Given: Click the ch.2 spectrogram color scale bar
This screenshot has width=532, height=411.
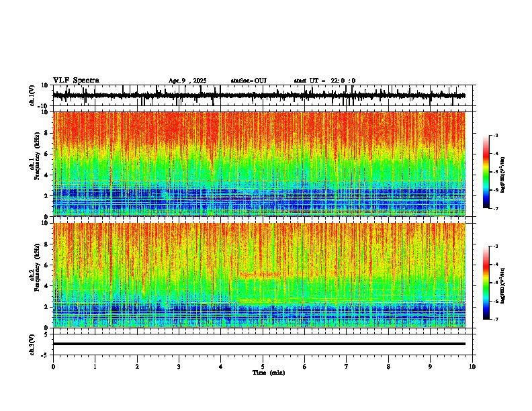Looking at the screenshot, I should pyautogui.click(x=486, y=283).
